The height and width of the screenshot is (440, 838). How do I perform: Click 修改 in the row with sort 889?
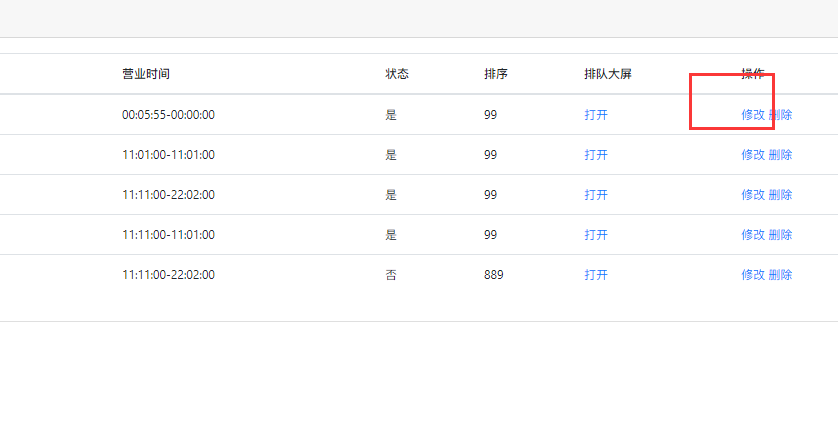[753, 275]
